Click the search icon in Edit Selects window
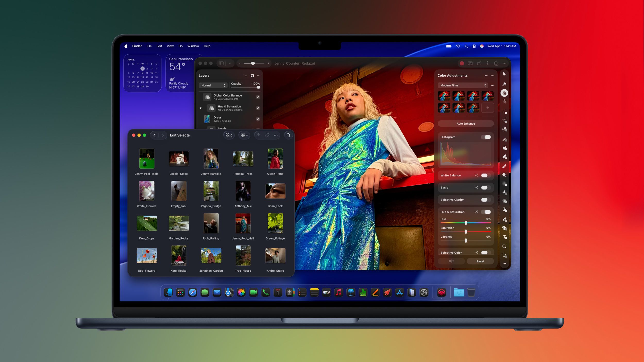Viewport: 644px width, 362px height. pyautogui.click(x=289, y=135)
